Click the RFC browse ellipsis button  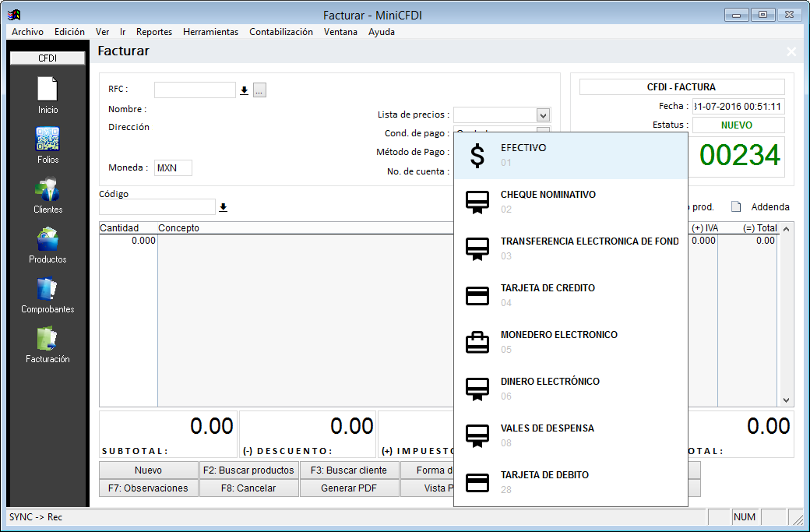(259, 90)
